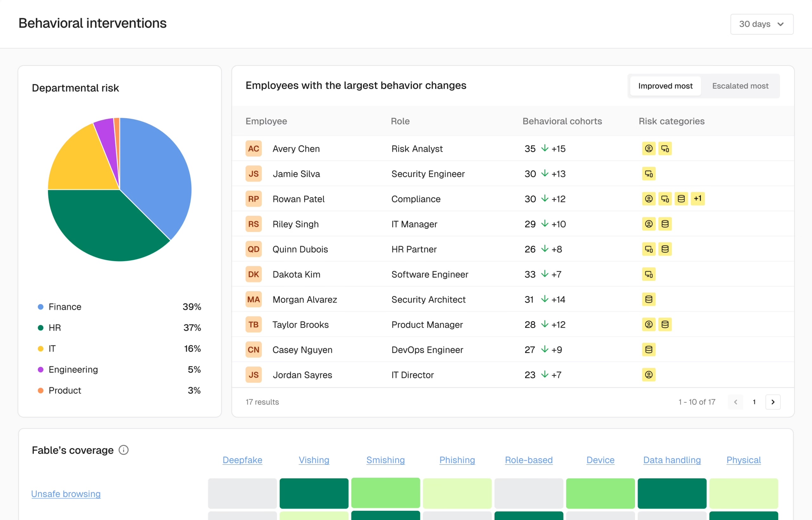
Task: Open the 30 days period dropdown
Action: click(x=761, y=24)
